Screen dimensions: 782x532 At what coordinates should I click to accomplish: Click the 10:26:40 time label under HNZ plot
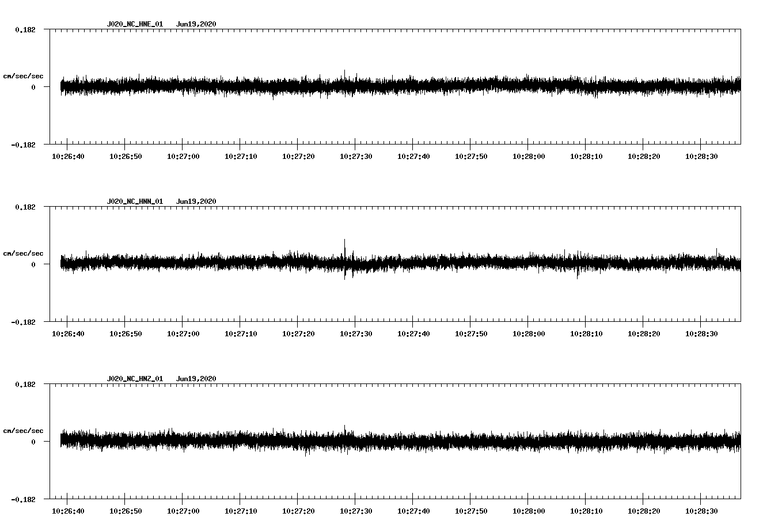(x=68, y=511)
